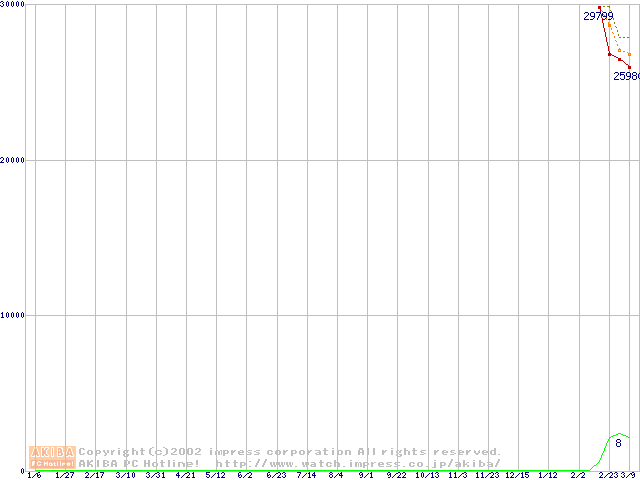Click the green line peak value 8
Viewport: 640px width, 480px height.
[x=618, y=443]
